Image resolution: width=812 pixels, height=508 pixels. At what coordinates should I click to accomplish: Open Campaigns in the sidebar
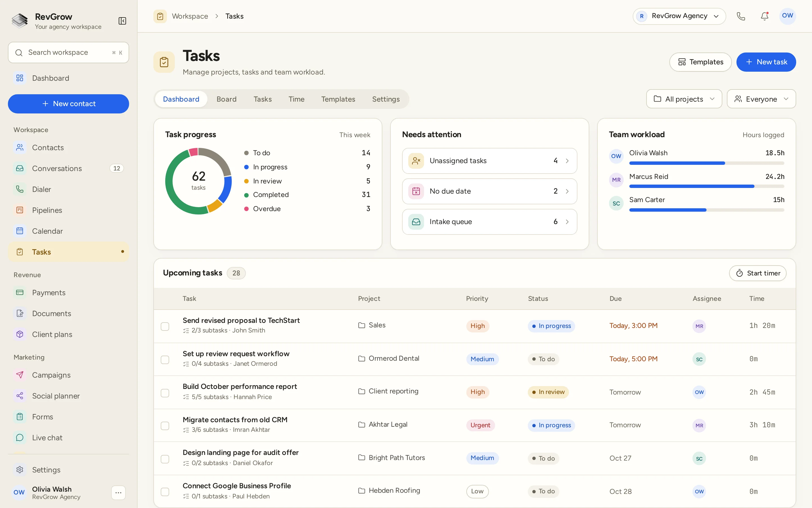click(x=69, y=375)
